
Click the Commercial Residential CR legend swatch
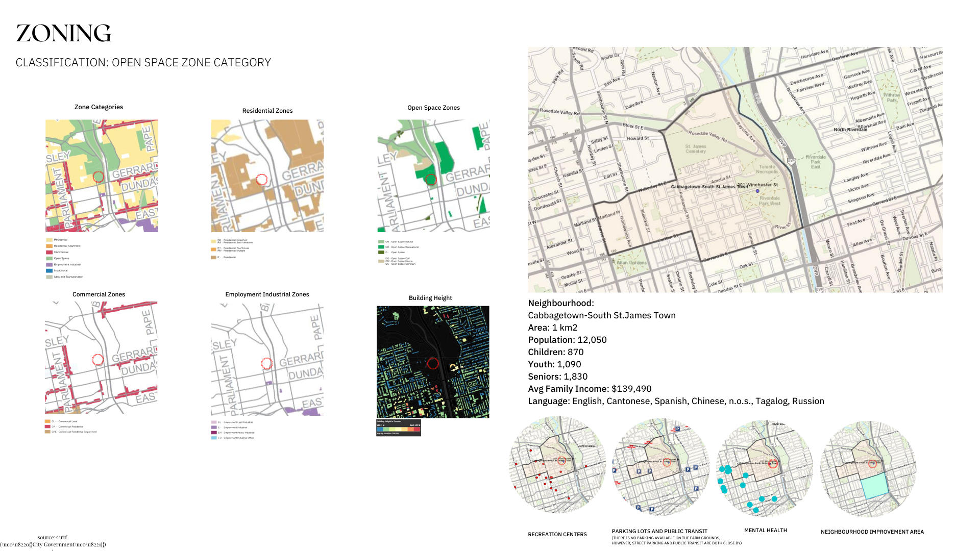point(47,427)
